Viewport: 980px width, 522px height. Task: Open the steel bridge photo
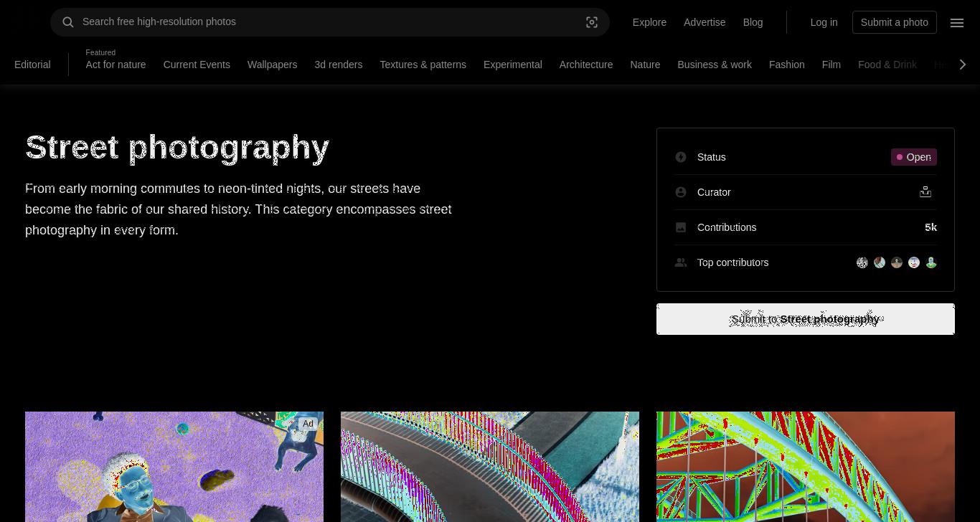(806, 467)
